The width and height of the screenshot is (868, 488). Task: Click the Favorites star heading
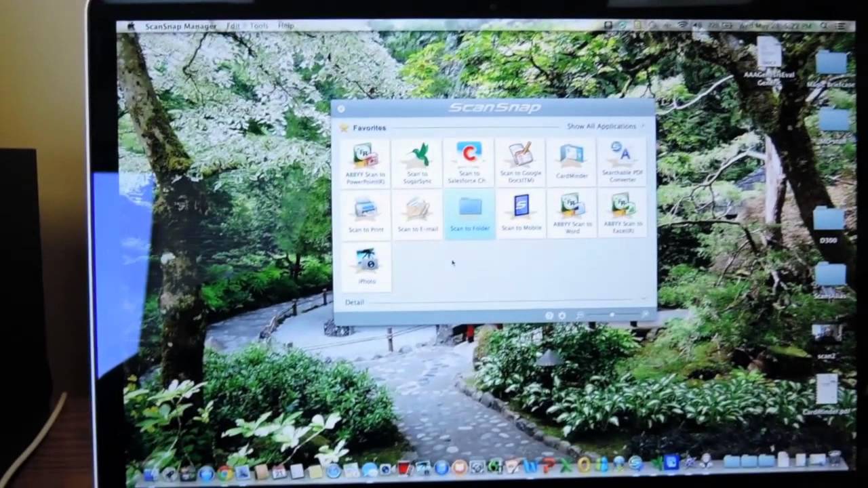[x=363, y=127]
